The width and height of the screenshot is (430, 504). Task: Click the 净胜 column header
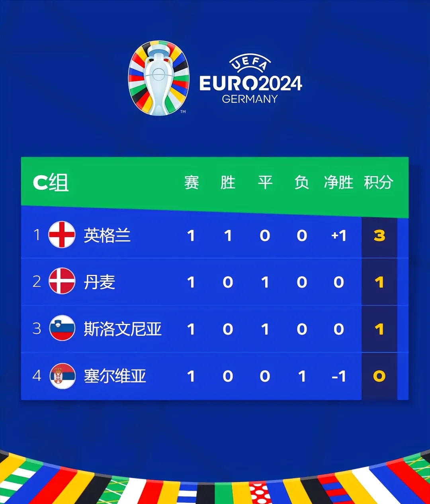(338, 182)
